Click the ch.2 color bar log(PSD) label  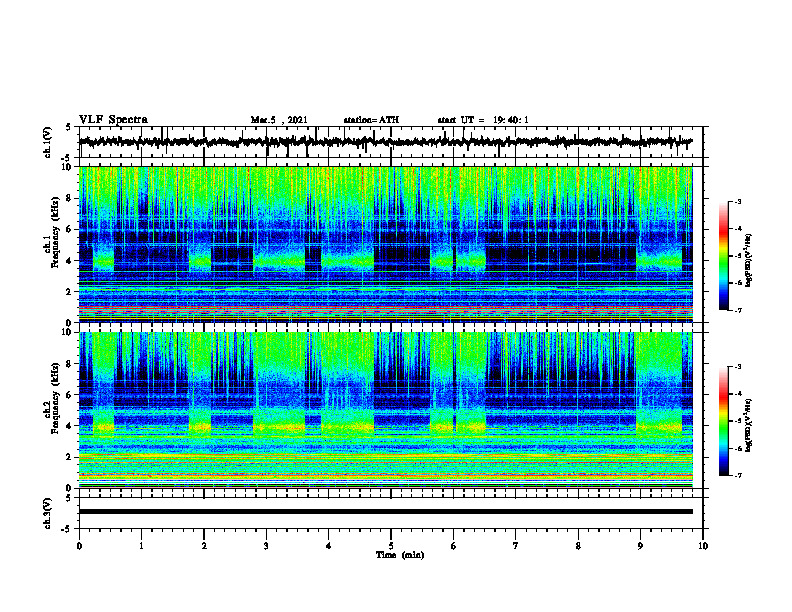pyautogui.click(x=748, y=426)
